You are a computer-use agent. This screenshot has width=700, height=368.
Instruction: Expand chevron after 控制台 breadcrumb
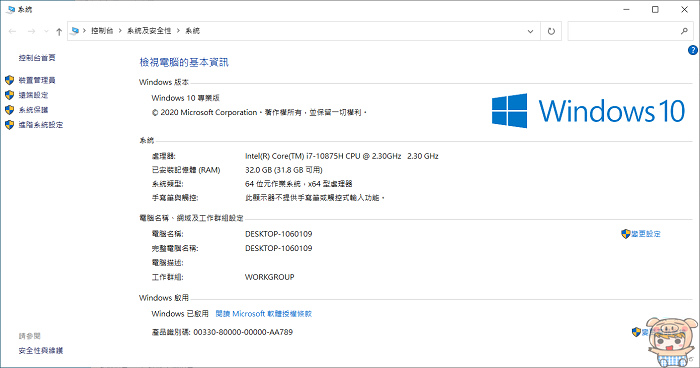point(120,31)
